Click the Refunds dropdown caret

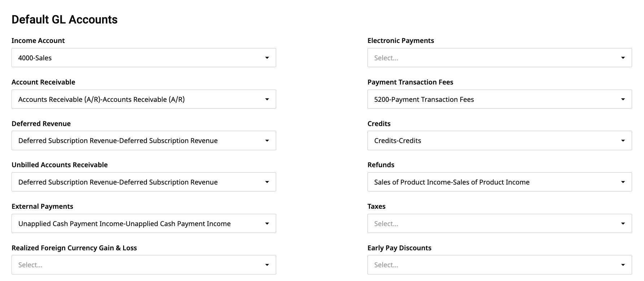pyautogui.click(x=623, y=182)
